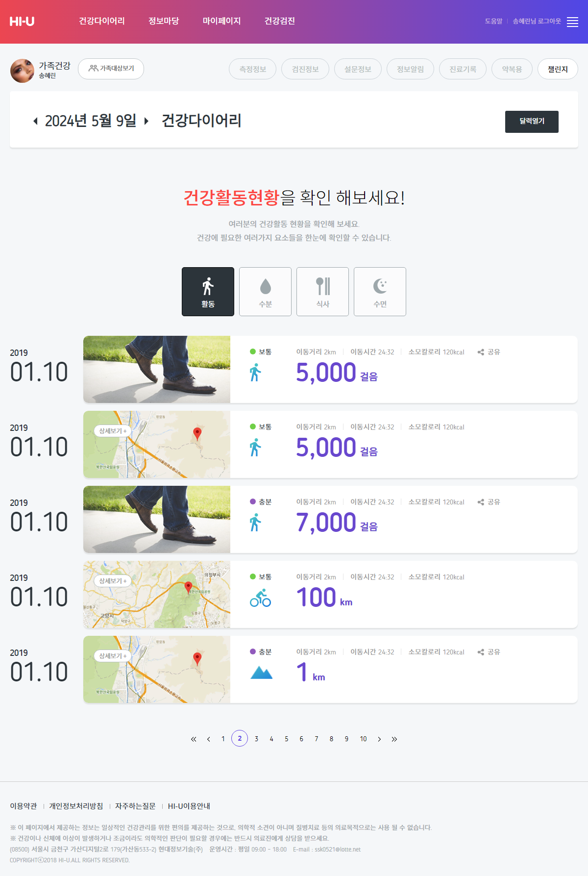Open 상세보기 + on the 100 km map
The width and height of the screenshot is (588, 876).
pos(113,581)
